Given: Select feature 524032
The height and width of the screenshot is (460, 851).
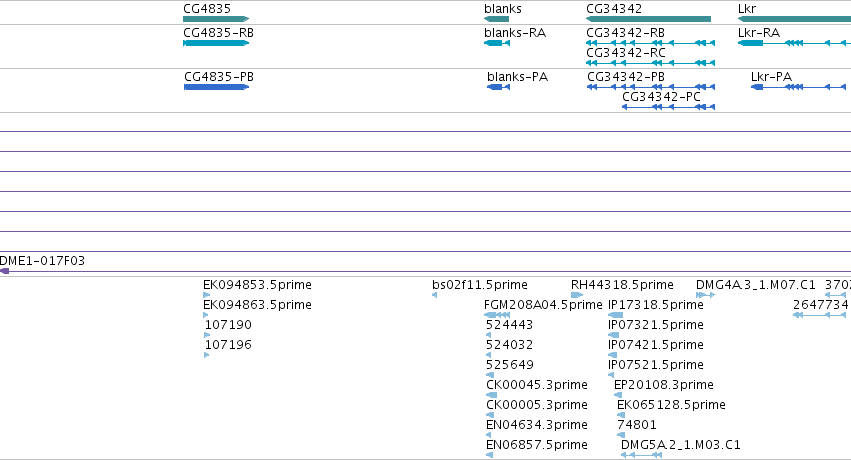Looking at the screenshot, I should 510,345.
